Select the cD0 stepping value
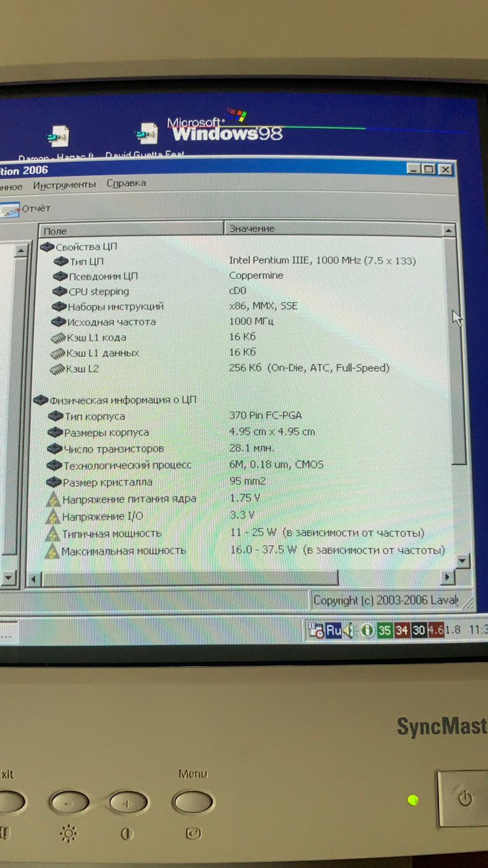Viewport: 488px width, 868px height. pos(237,291)
